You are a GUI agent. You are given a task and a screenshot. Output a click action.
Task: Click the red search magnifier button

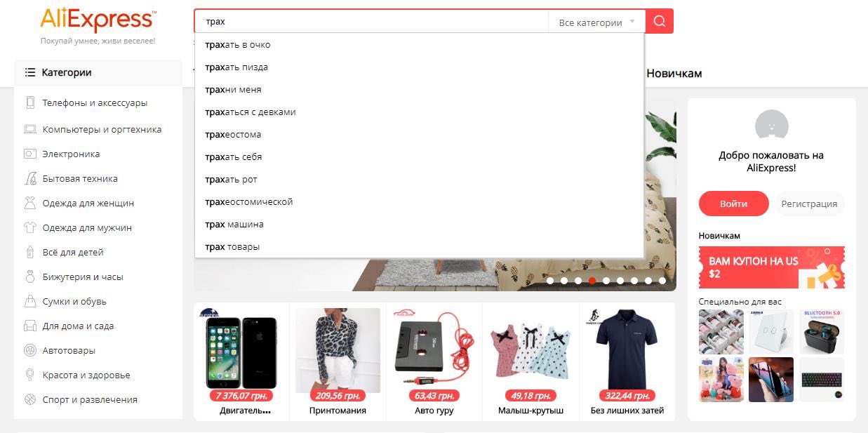click(659, 21)
